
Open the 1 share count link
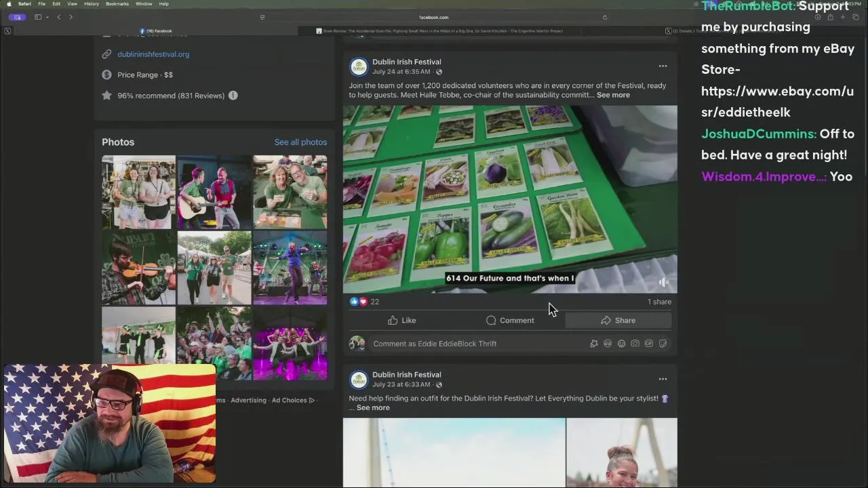[x=659, y=302]
